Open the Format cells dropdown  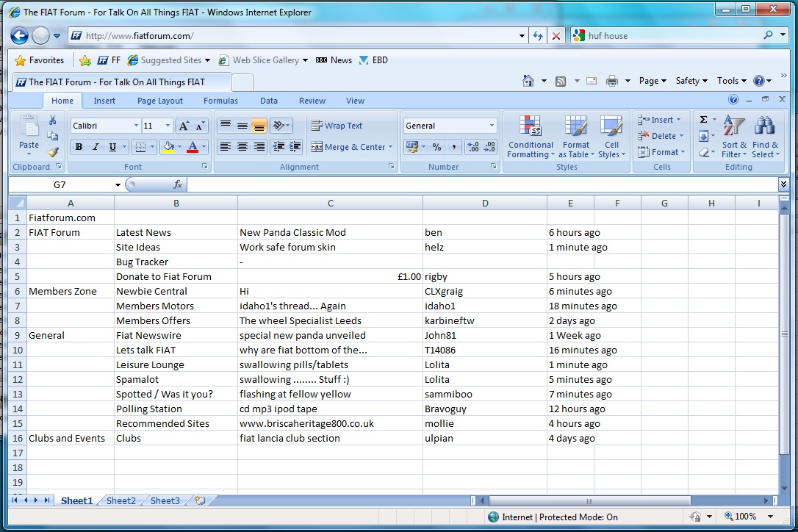tap(661, 152)
